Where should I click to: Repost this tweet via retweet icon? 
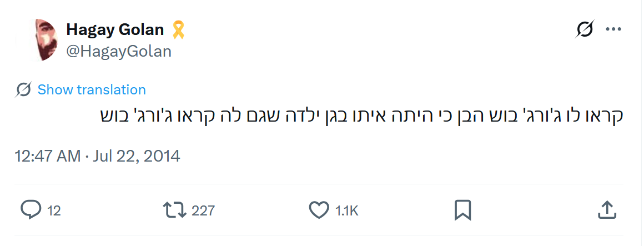pos(174,210)
